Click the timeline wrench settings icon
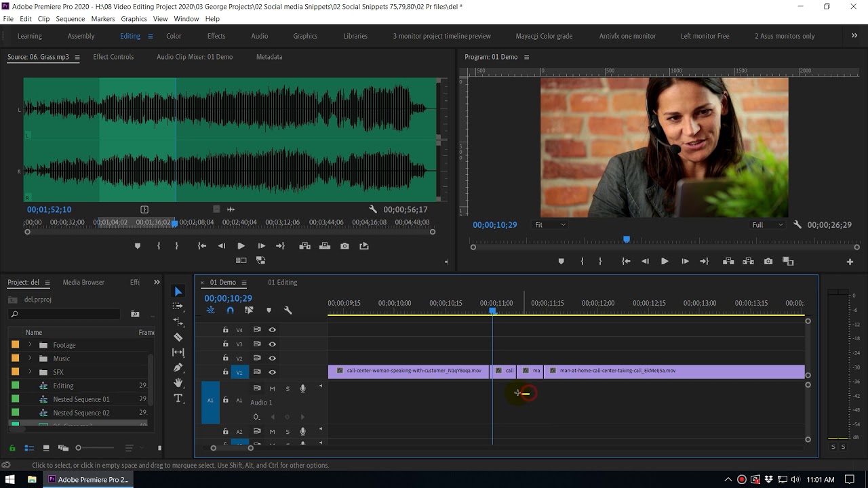 [288, 310]
